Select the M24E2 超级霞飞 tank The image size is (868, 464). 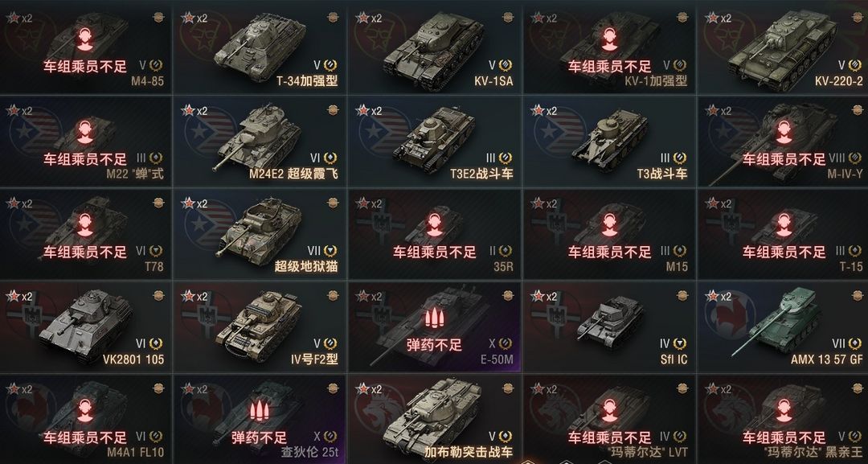coord(260,141)
